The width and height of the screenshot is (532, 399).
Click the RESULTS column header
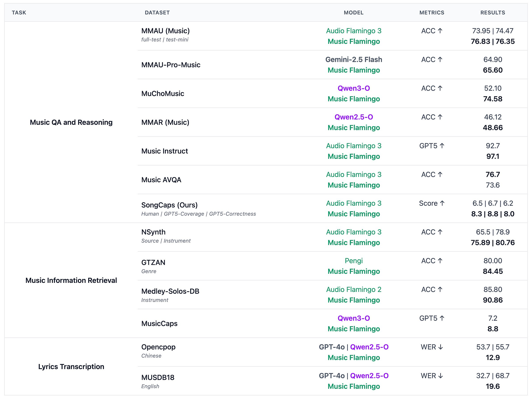click(x=492, y=12)
